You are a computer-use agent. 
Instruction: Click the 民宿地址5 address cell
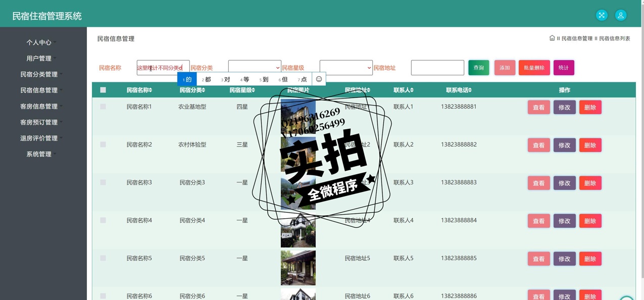[358, 258]
